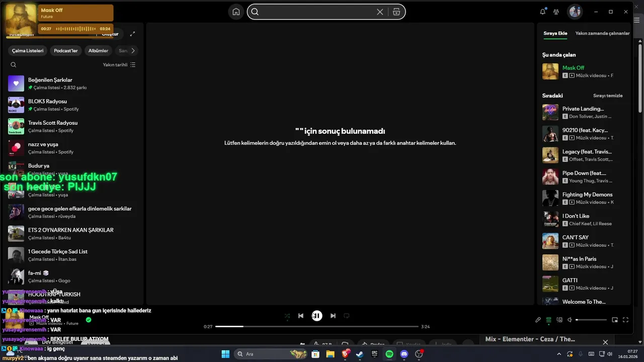
Task: Open Travis Scott Radyosu playlist
Action: (72, 126)
